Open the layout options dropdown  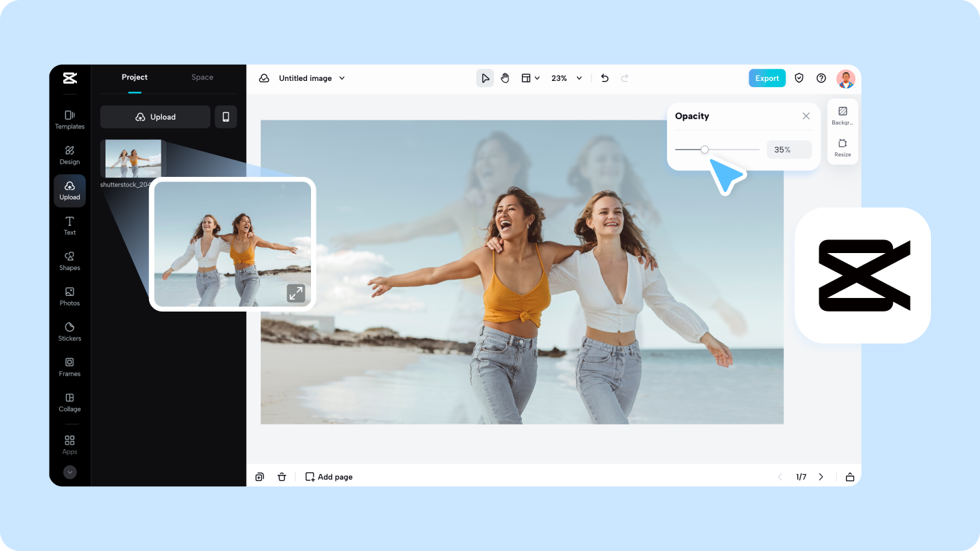coord(530,78)
